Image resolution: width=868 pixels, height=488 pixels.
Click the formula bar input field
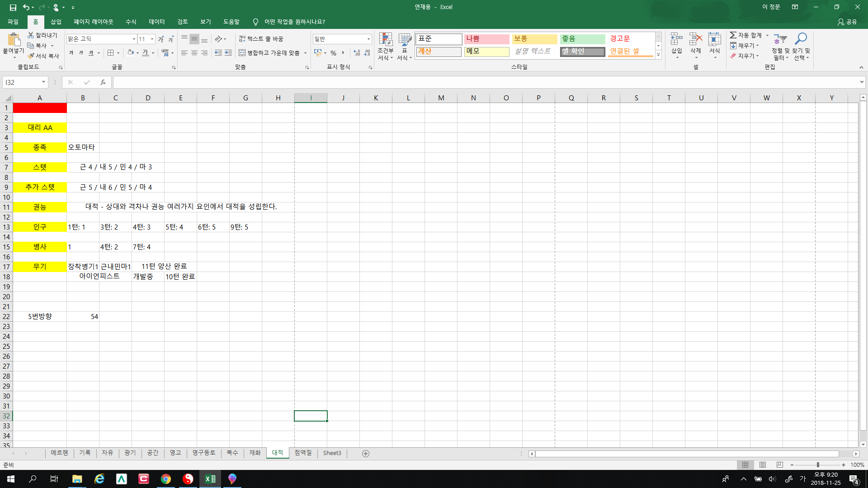click(484, 82)
